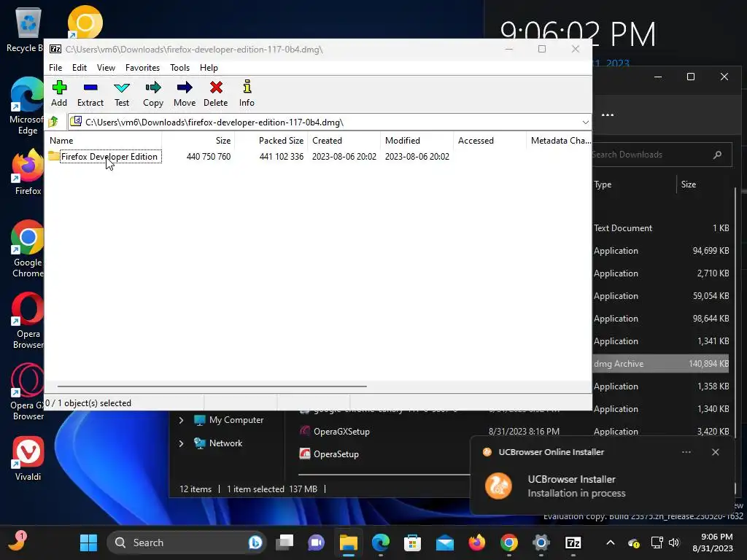Run the Test archive tool
This screenshot has height=560, width=747.
(x=122, y=93)
